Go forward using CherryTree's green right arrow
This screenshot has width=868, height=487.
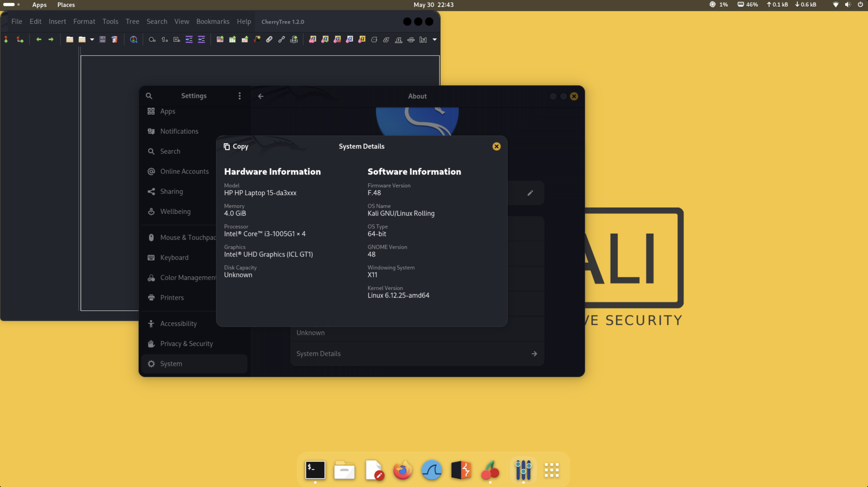[51, 39]
